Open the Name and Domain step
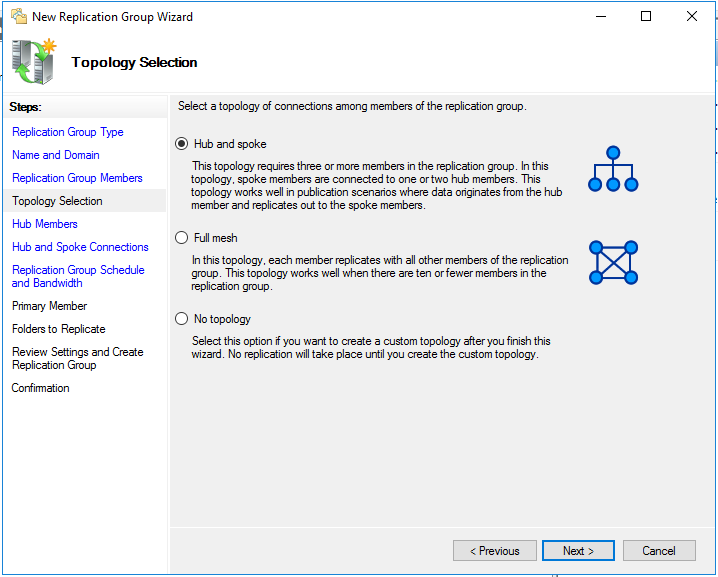The width and height of the screenshot is (718, 577). (x=56, y=155)
